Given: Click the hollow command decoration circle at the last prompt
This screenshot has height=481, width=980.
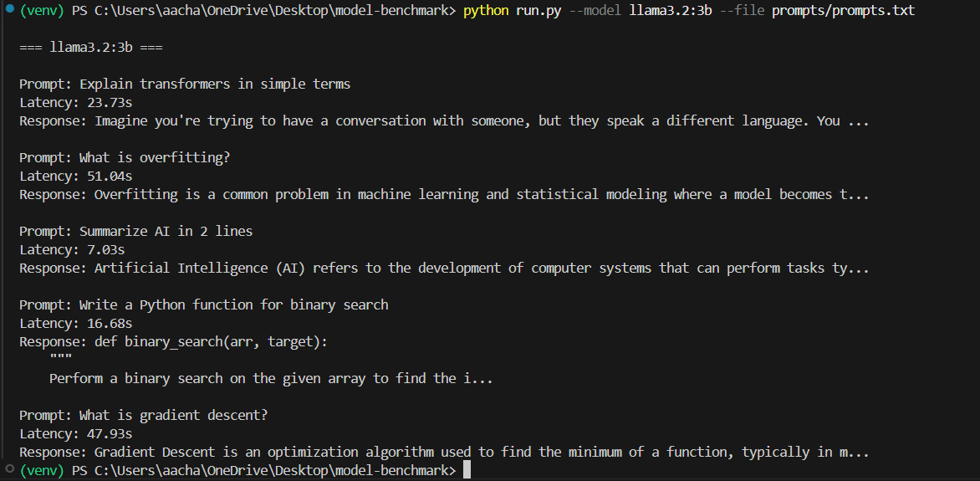Looking at the screenshot, I should click(8, 468).
